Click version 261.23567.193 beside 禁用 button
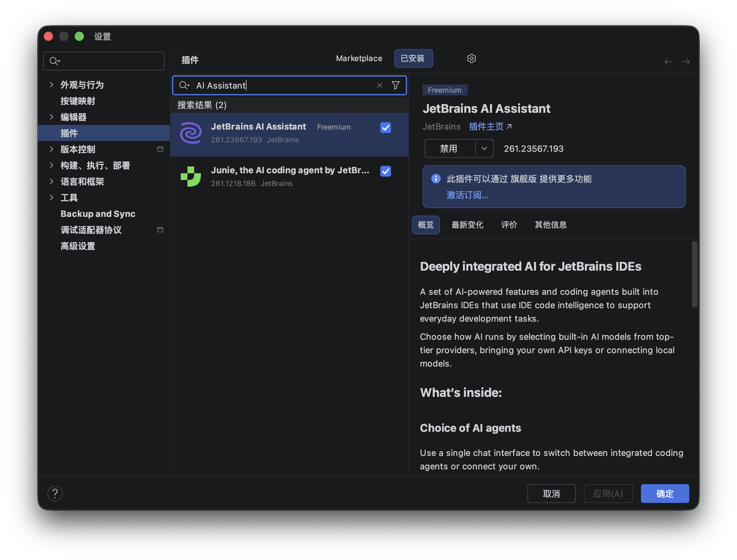This screenshot has height=560, width=737. (x=533, y=148)
